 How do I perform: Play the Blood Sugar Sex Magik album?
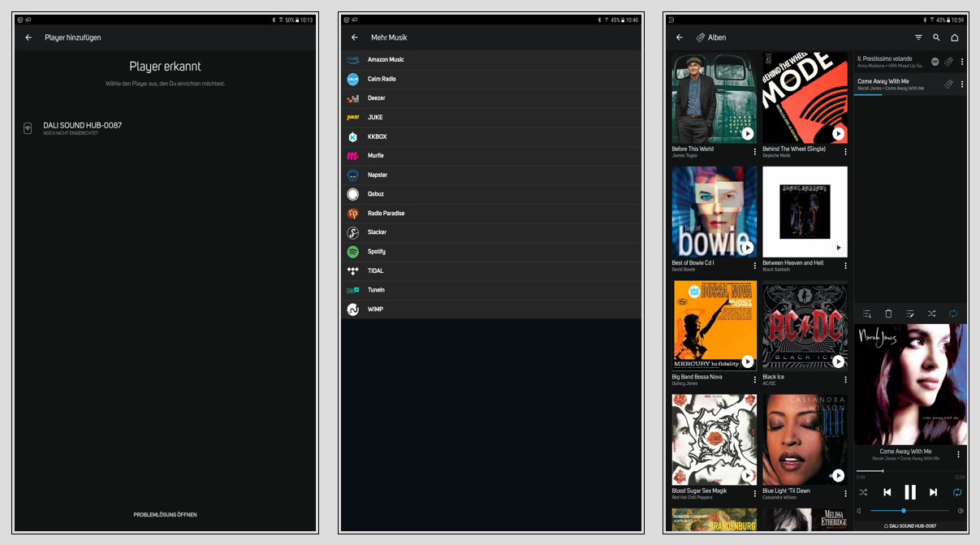(x=747, y=475)
